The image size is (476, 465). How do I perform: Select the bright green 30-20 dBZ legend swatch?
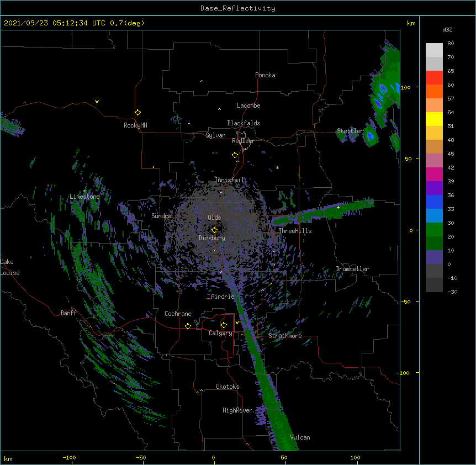coord(434,230)
